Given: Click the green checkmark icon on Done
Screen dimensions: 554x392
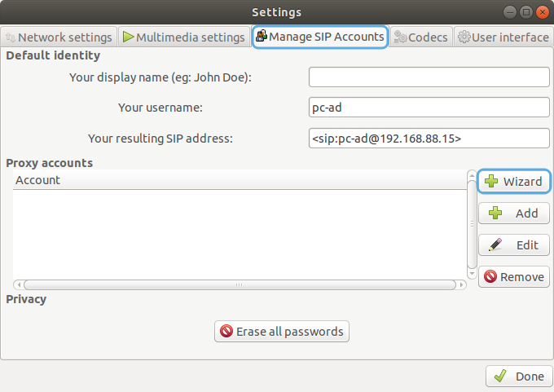Looking at the screenshot, I should (500, 376).
